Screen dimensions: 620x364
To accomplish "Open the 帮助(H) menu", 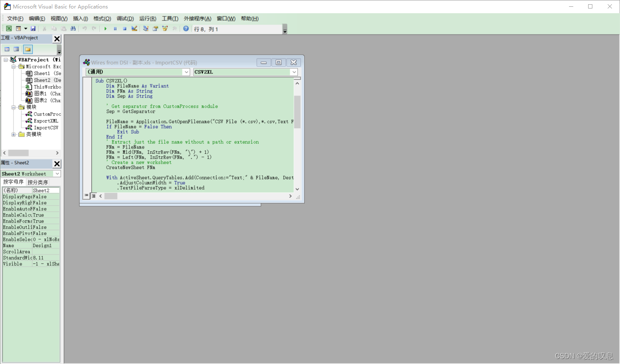I will coord(250,18).
